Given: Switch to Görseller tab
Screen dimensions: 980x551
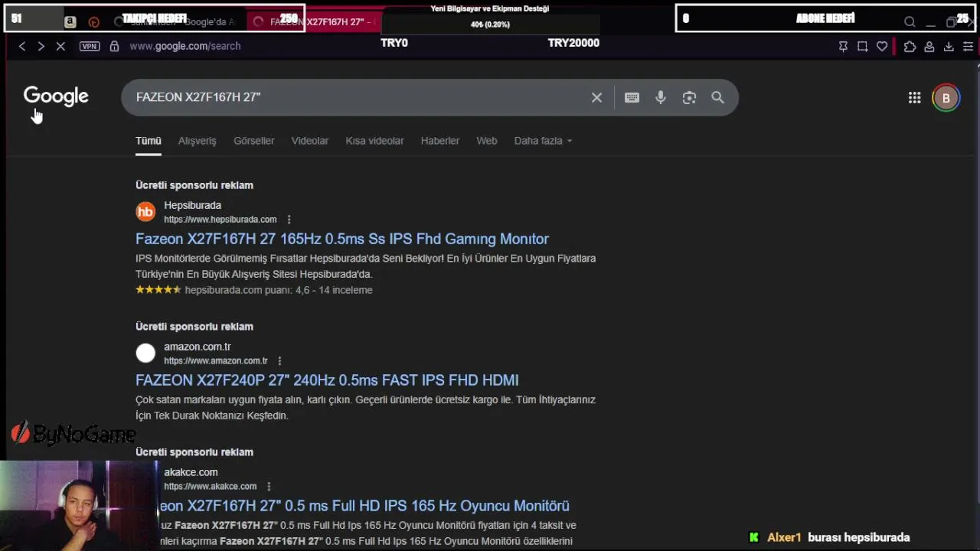Looking at the screenshot, I should (254, 141).
